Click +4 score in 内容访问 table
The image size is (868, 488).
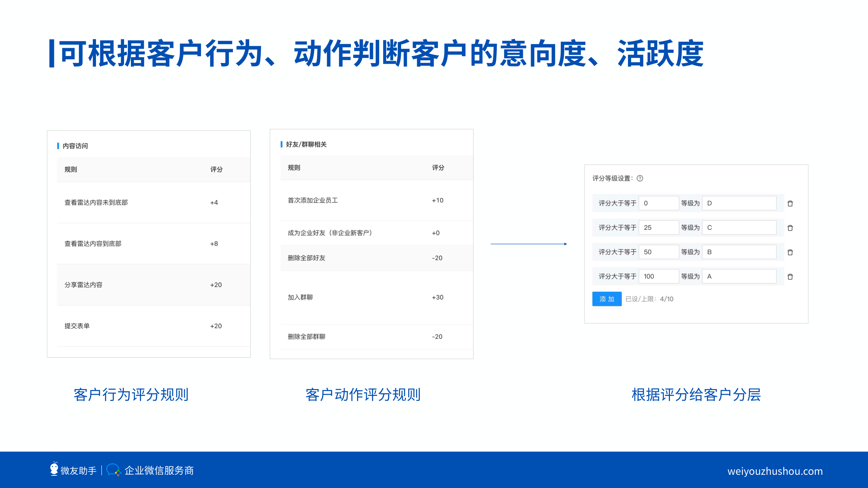point(214,203)
